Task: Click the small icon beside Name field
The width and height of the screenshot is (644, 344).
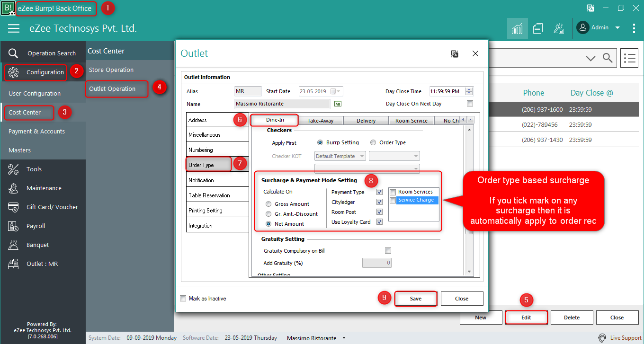Action: [338, 104]
